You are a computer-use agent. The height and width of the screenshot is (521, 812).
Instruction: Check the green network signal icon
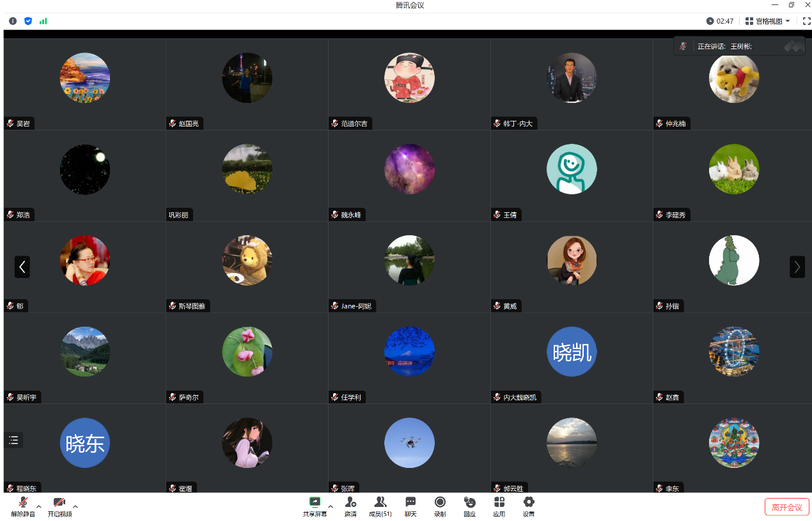coord(43,21)
